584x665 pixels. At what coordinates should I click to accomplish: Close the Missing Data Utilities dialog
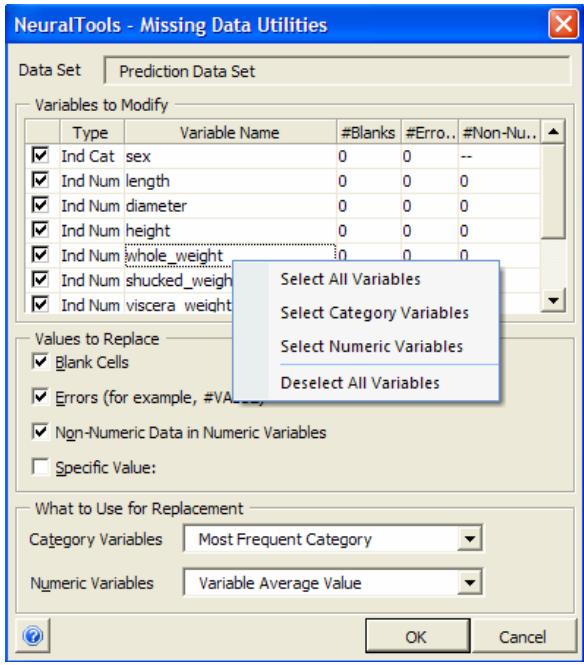click(x=563, y=24)
